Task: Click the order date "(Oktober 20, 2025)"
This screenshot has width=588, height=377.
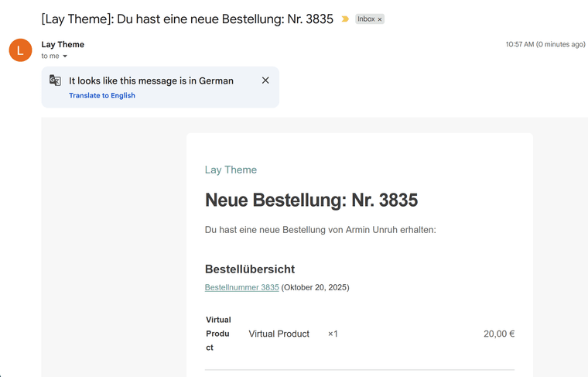Action: tap(315, 287)
